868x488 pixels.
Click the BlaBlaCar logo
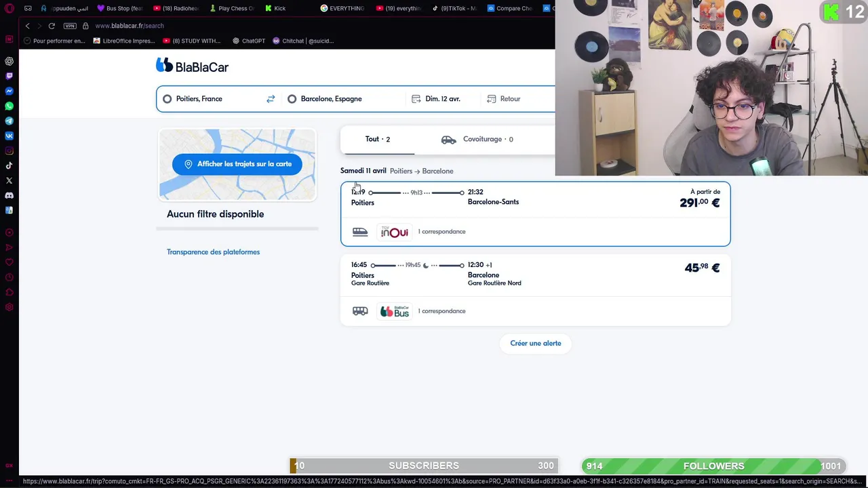(x=193, y=66)
